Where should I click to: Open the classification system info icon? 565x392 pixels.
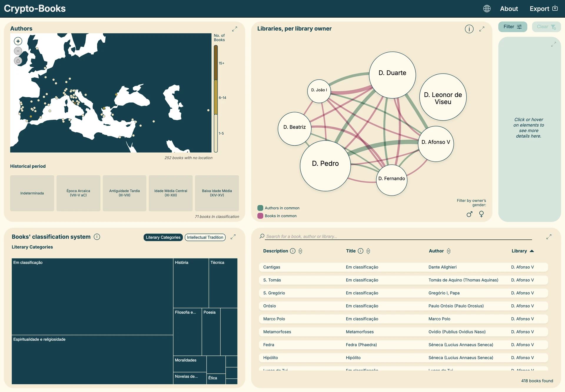coord(97,237)
